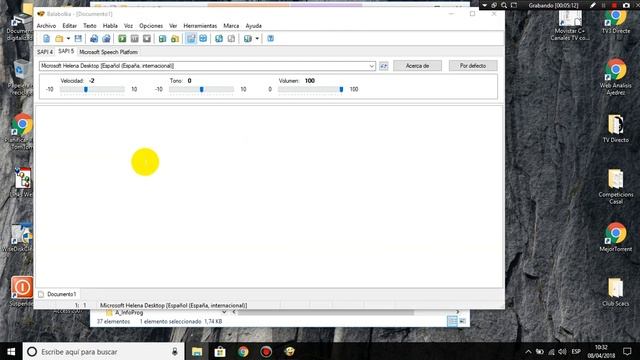Screen dimensions: 640x360
Task: Take a screenshot with recorder camera icon
Action: [x=626, y=5]
